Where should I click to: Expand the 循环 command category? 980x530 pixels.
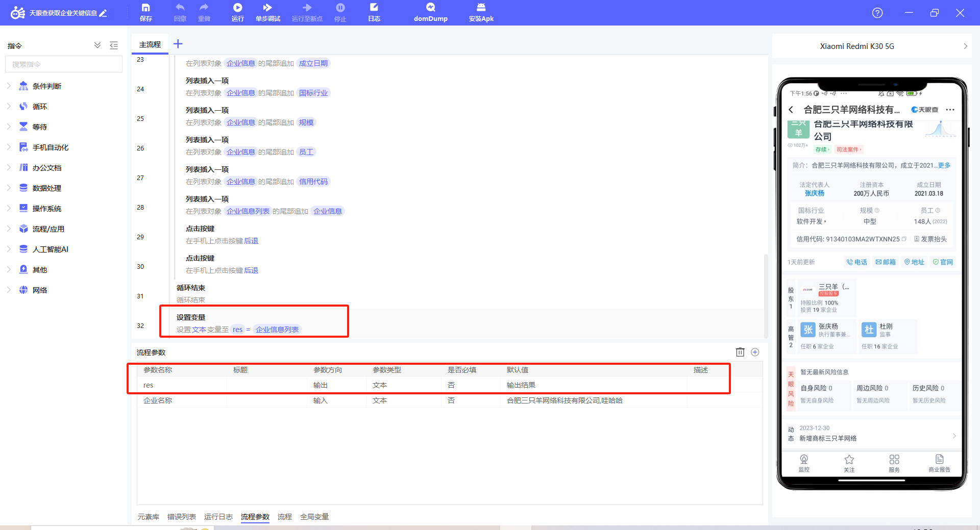[x=9, y=107]
